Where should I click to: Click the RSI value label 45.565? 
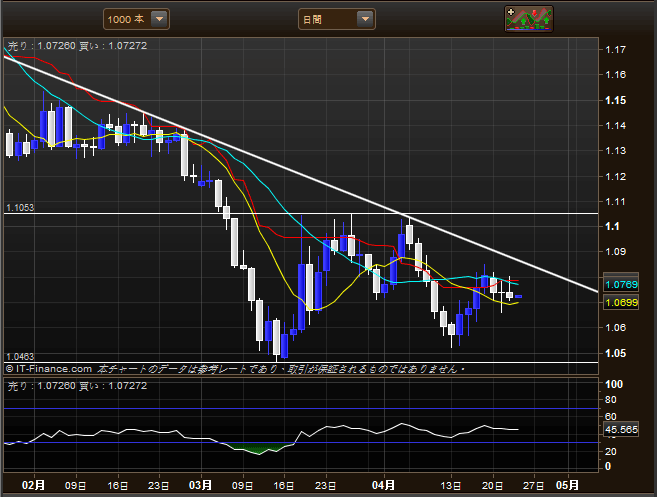click(x=621, y=430)
